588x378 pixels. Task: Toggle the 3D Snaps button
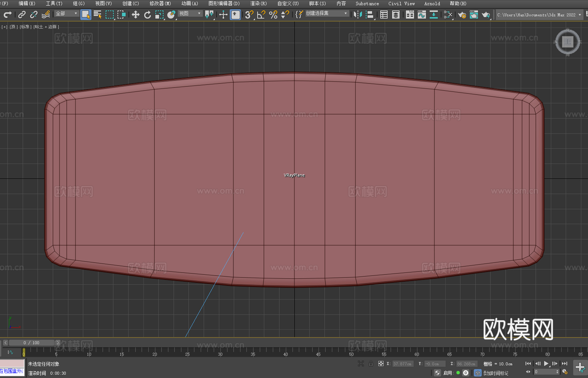[x=249, y=14]
